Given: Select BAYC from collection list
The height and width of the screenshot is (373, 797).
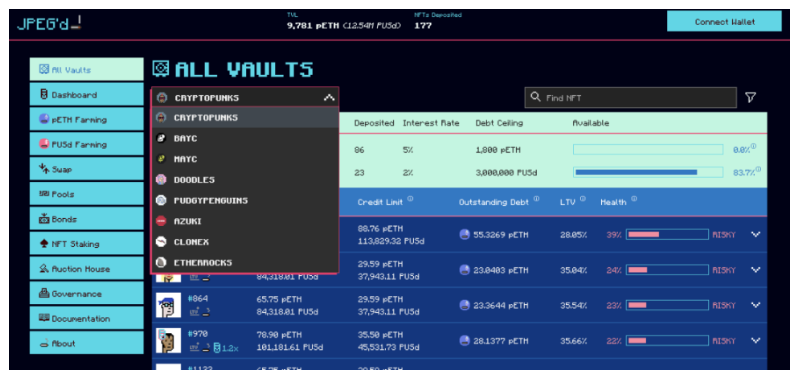Looking at the screenshot, I should pyautogui.click(x=245, y=138).
